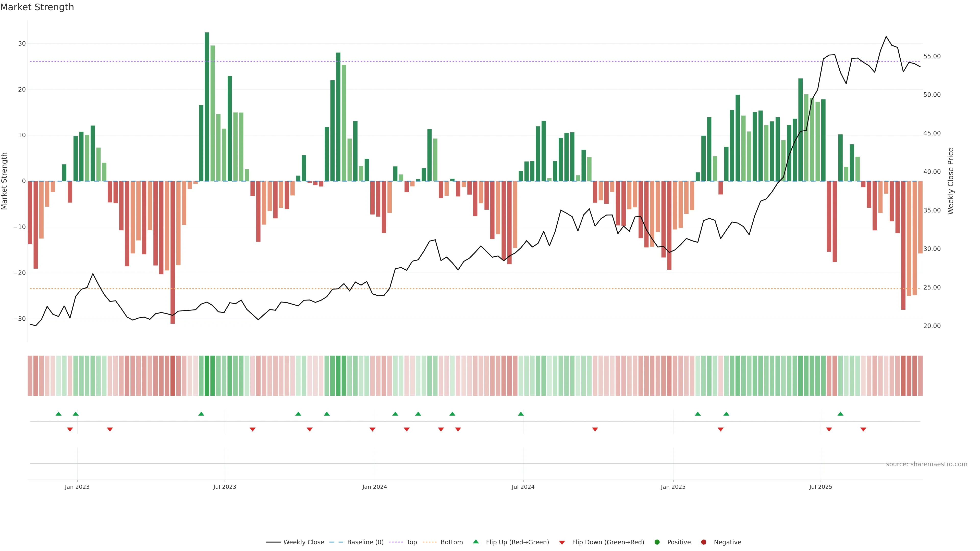The image size is (980, 551).
Task: Select the leftmost red flip-down triangle marker
Action: pyautogui.click(x=70, y=429)
